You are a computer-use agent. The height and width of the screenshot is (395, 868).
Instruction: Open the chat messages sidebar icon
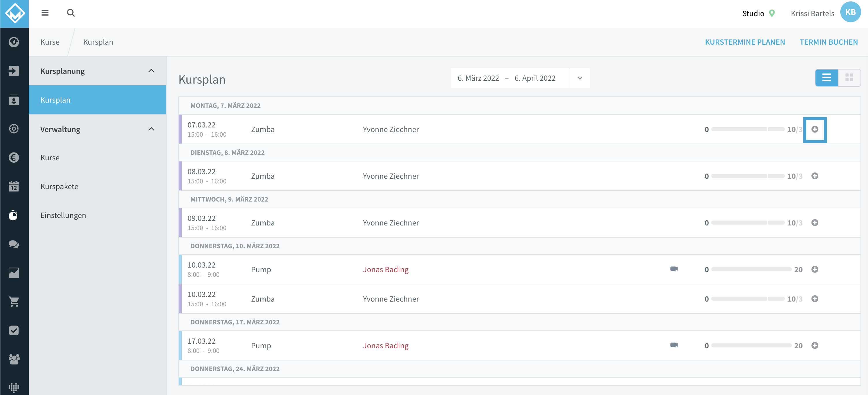click(14, 244)
